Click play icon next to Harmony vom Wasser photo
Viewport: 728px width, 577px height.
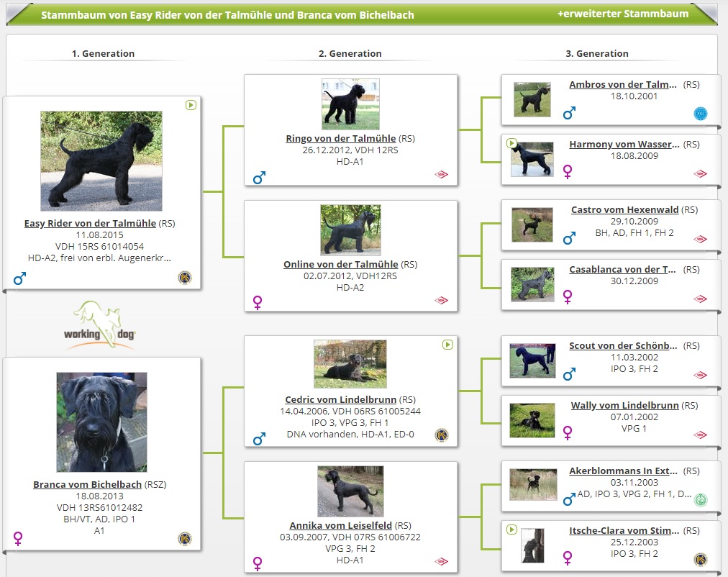(511, 143)
